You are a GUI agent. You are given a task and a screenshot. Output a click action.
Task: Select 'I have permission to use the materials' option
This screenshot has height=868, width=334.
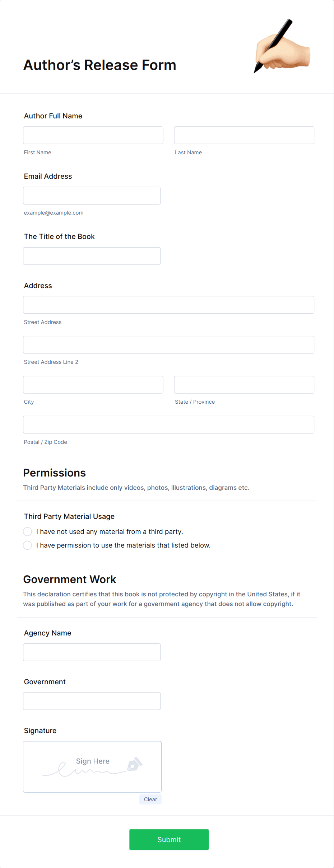28,545
